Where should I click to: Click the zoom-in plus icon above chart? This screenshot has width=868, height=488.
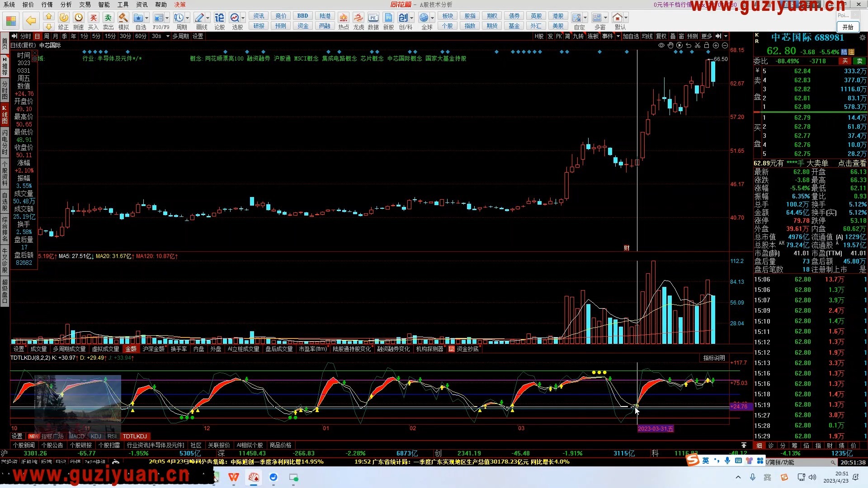pos(716,45)
